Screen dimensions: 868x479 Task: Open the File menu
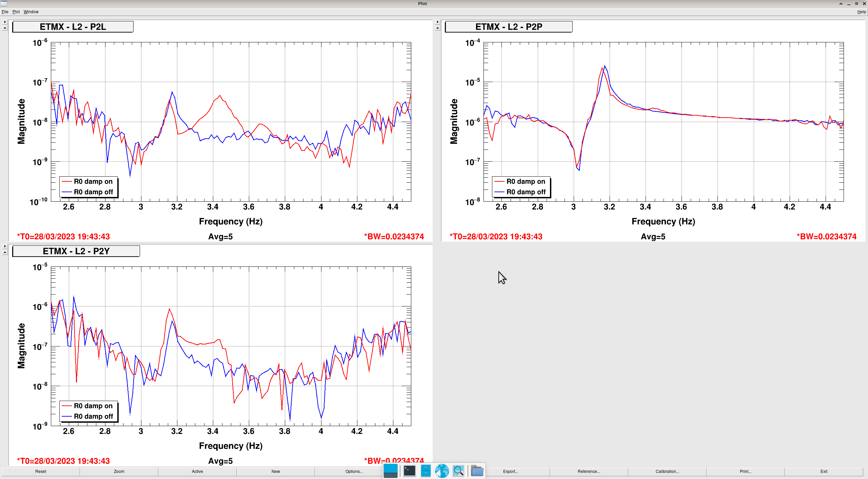[5, 12]
